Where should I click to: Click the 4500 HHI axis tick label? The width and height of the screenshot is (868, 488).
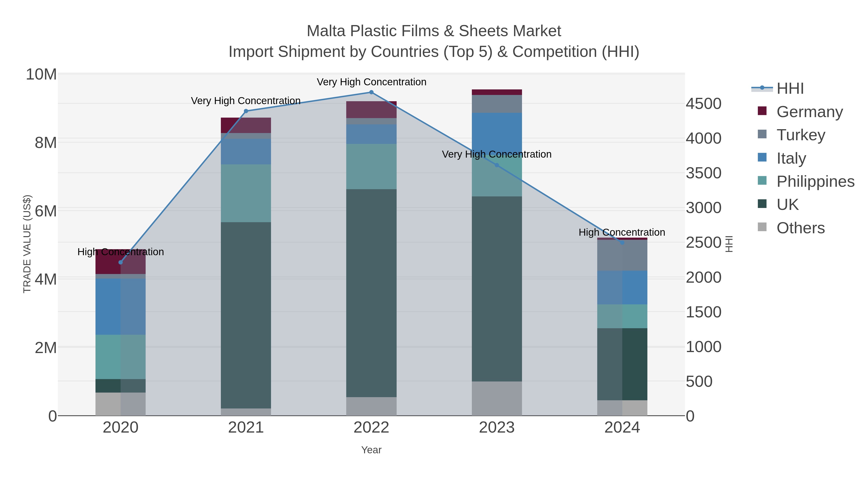pyautogui.click(x=704, y=104)
